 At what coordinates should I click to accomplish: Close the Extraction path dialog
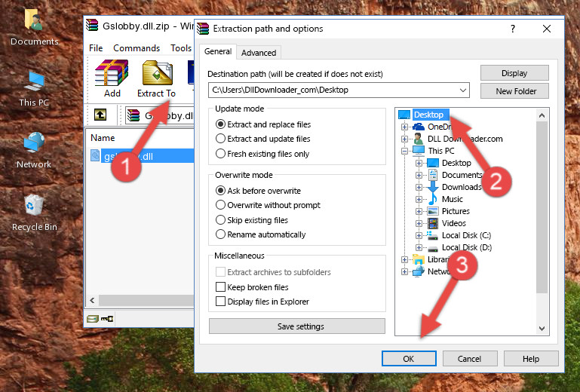547,29
